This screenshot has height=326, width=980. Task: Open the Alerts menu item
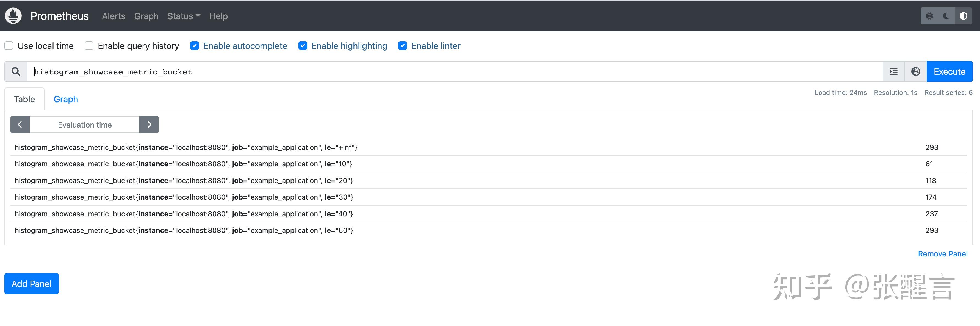click(x=113, y=16)
